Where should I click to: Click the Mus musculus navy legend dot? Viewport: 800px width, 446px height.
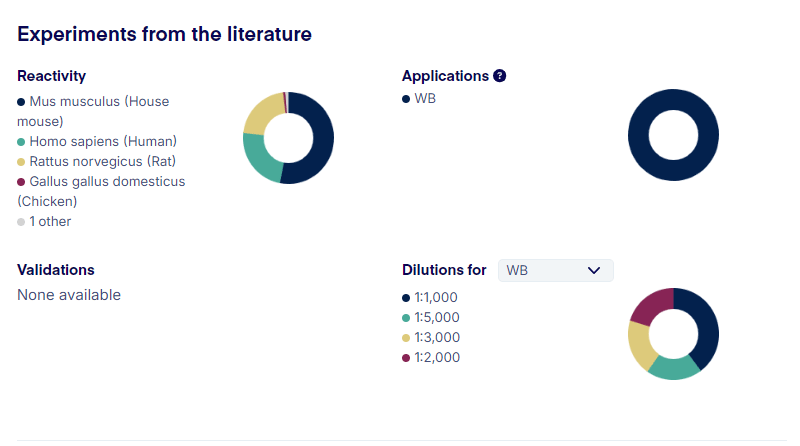tap(21, 102)
